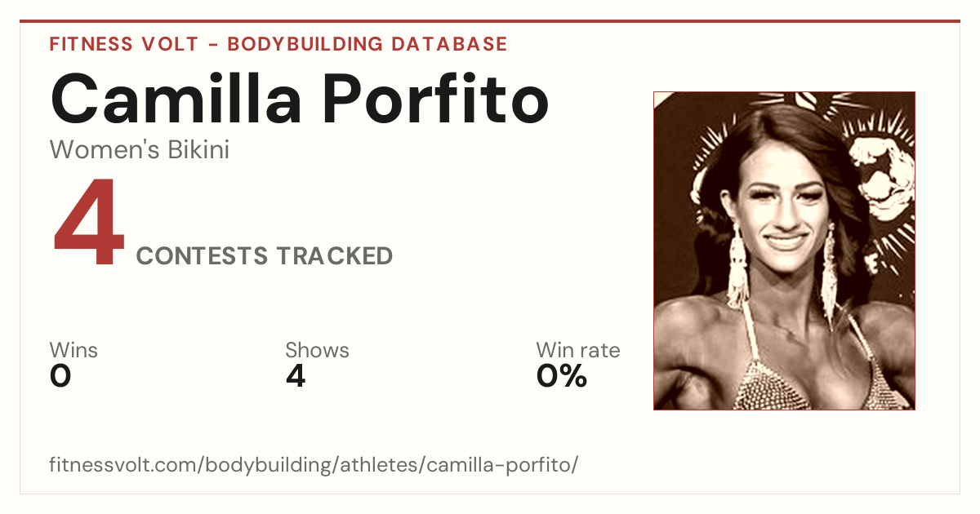Select the Wins stat label
The width and height of the screenshot is (980, 514).
73,351
